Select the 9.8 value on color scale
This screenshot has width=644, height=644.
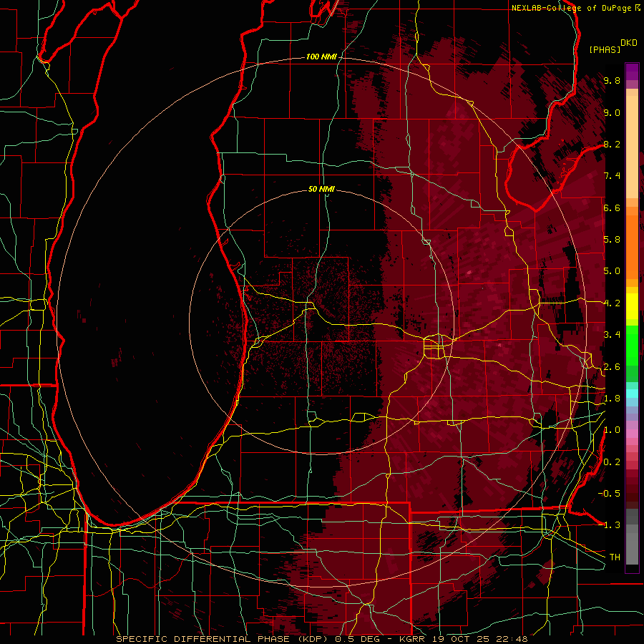pyautogui.click(x=612, y=80)
